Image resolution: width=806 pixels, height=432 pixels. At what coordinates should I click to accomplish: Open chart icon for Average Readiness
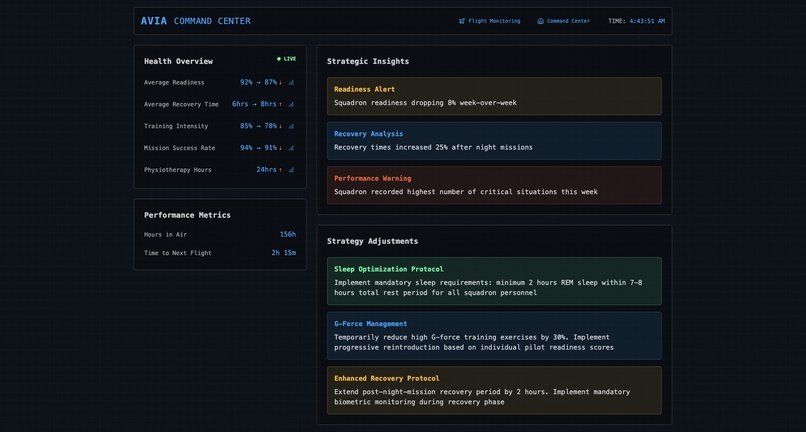coord(291,82)
